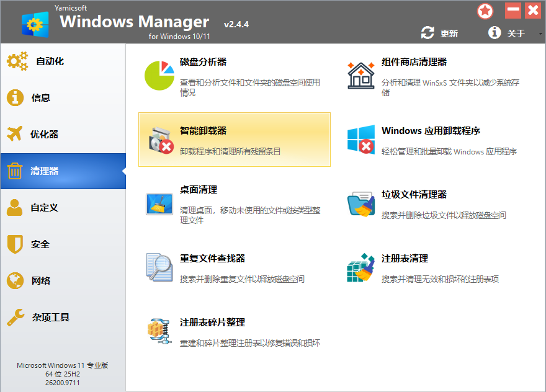Open 注册表清理 cube broom icon
Screen dimensions: 546x392
coord(361,267)
